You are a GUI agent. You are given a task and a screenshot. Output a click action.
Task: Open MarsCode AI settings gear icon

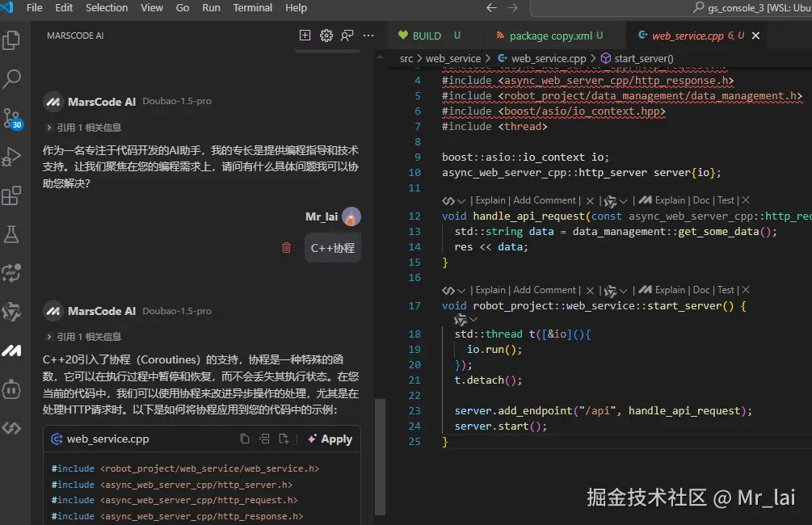325,35
